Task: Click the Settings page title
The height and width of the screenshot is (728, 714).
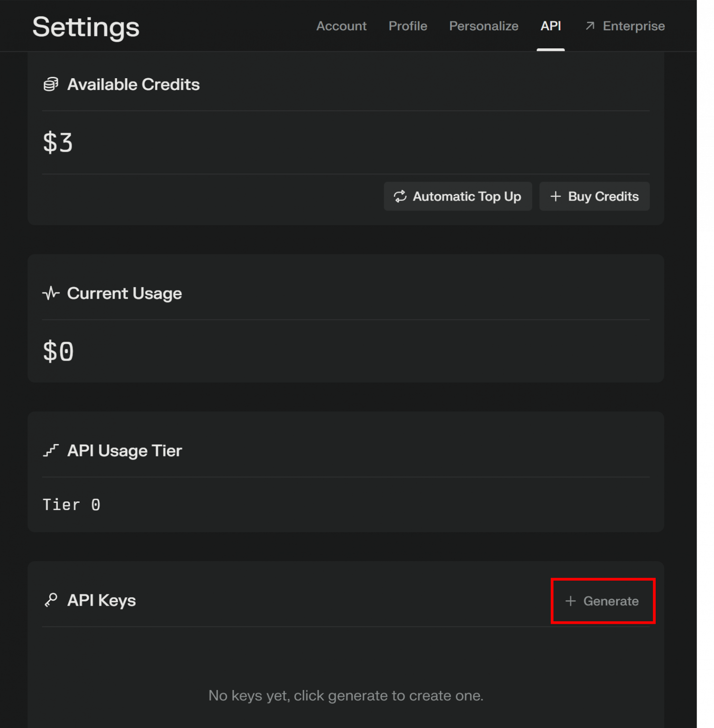Action: (86, 27)
